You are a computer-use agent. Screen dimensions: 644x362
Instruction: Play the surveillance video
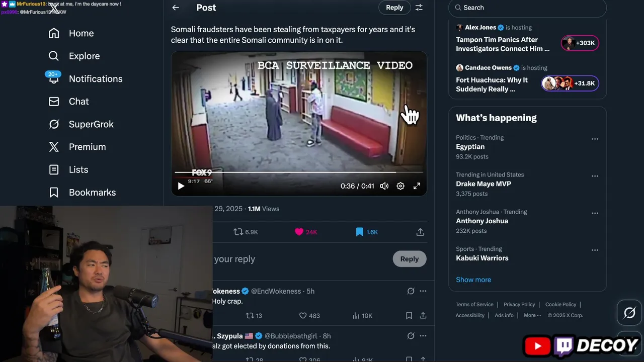click(x=181, y=186)
